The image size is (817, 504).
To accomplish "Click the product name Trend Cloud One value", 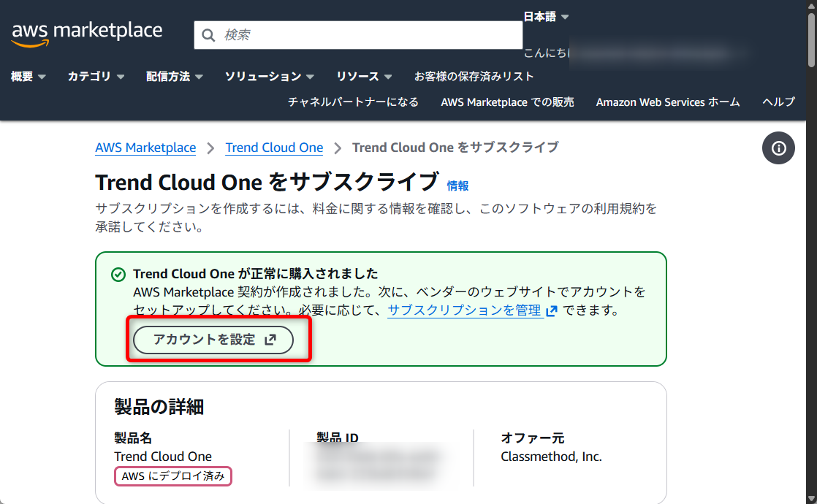I will 163,457.
